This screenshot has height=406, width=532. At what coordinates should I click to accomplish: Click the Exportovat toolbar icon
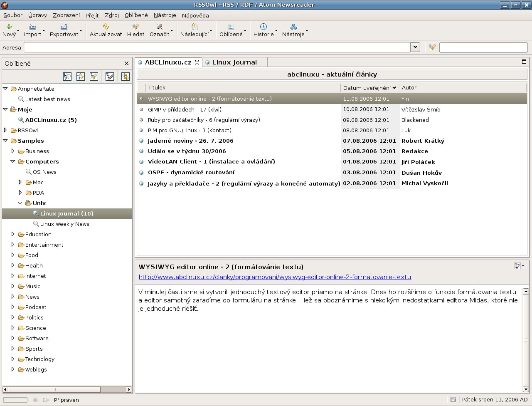point(64,27)
